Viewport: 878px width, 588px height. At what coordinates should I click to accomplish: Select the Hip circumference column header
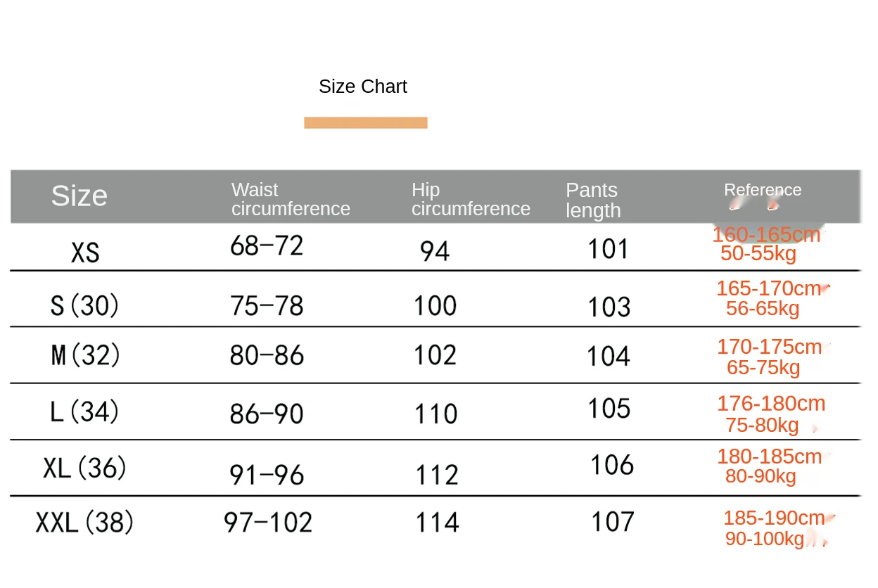click(470, 199)
